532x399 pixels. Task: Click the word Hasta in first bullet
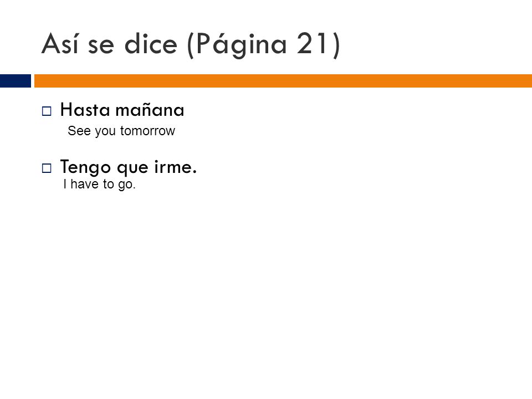pos(85,110)
